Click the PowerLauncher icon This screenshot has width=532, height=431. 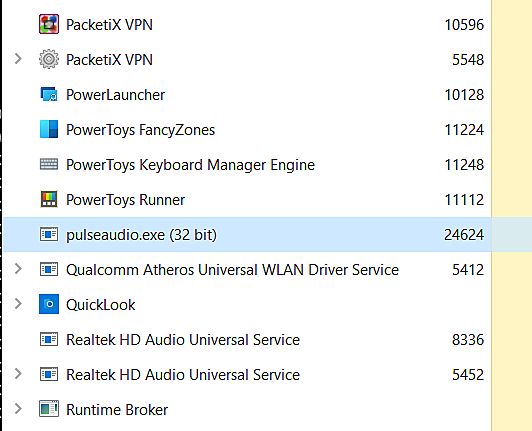(x=49, y=94)
